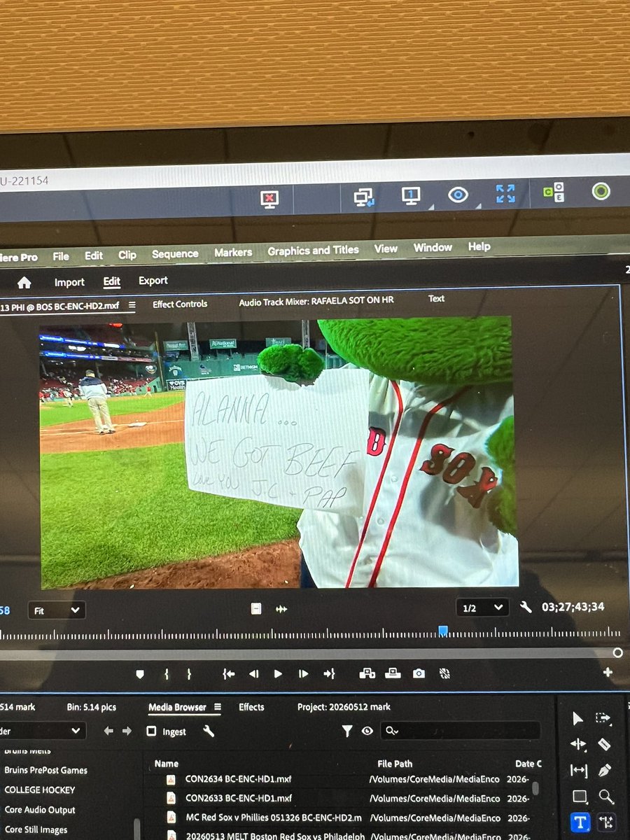This screenshot has height=840, width=630.
Task: Open the Edit menu in menu bar
Action: coord(94,255)
